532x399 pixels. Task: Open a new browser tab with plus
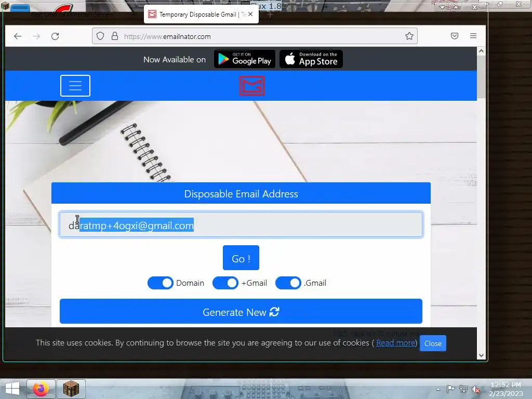click(270, 15)
